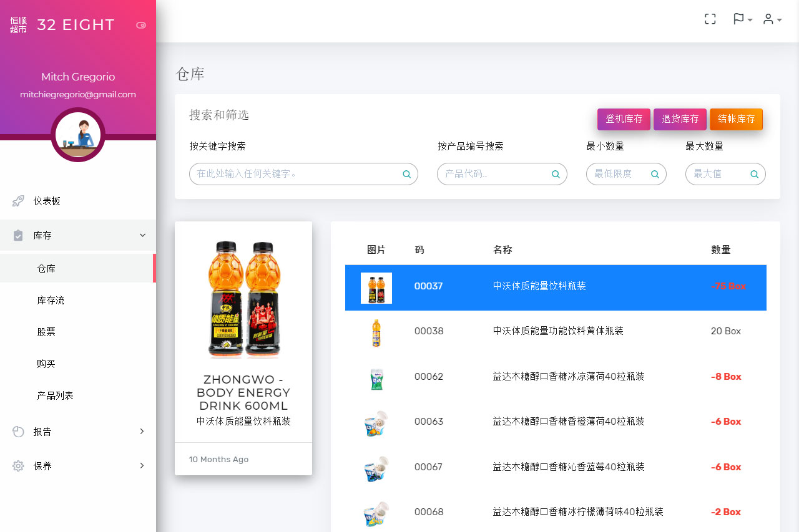Click the 退货库存 button

[680, 119]
